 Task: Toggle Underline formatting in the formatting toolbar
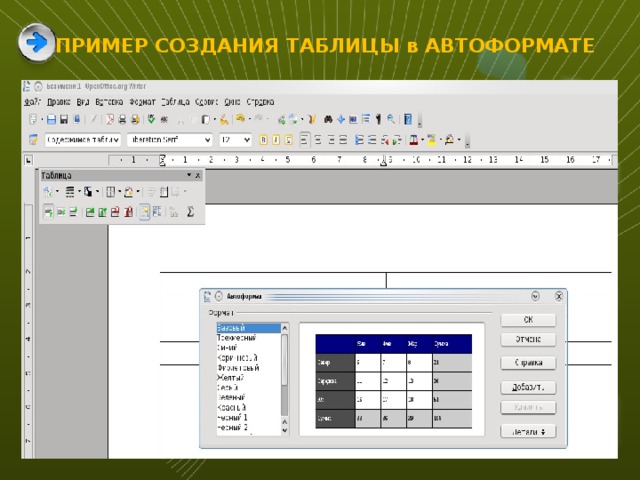(x=289, y=140)
